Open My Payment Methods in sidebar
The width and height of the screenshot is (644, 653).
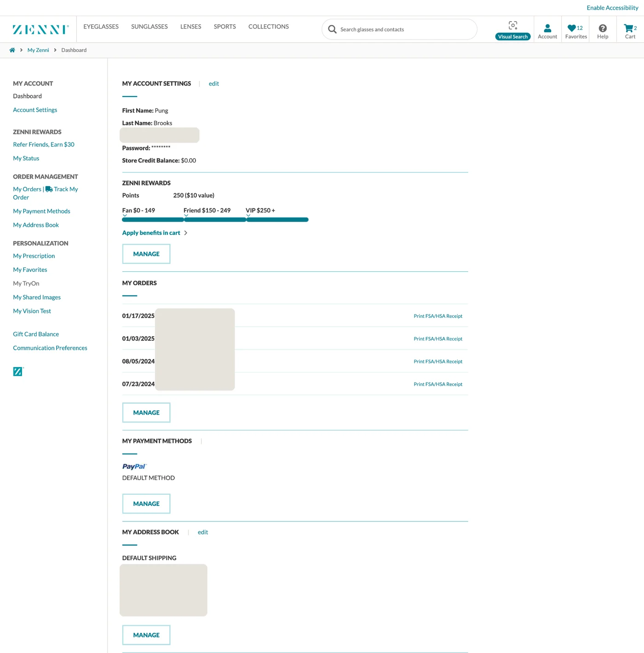(42, 211)
